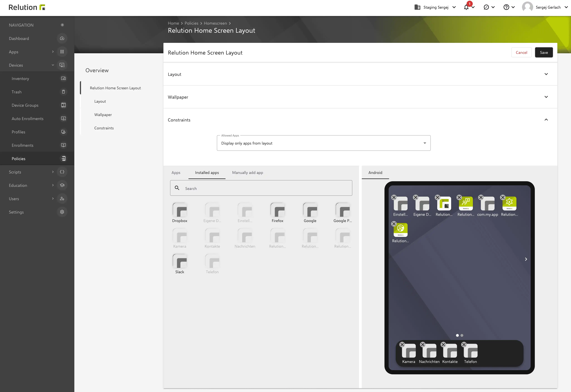Click the Users people icon

[62, 199]
